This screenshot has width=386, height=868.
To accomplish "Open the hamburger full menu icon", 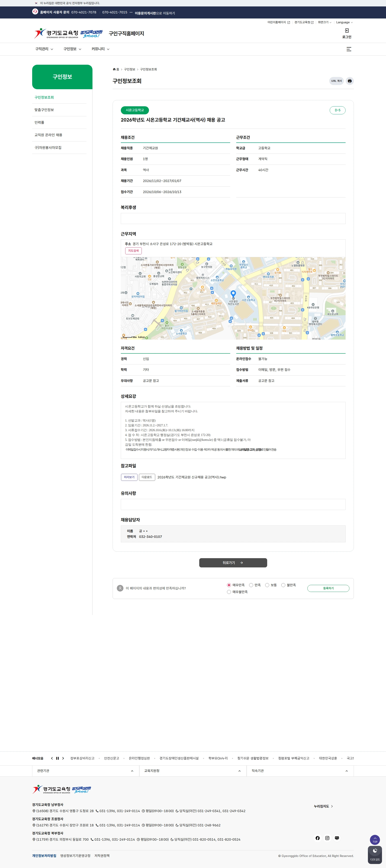I will (x=349, y=49).
